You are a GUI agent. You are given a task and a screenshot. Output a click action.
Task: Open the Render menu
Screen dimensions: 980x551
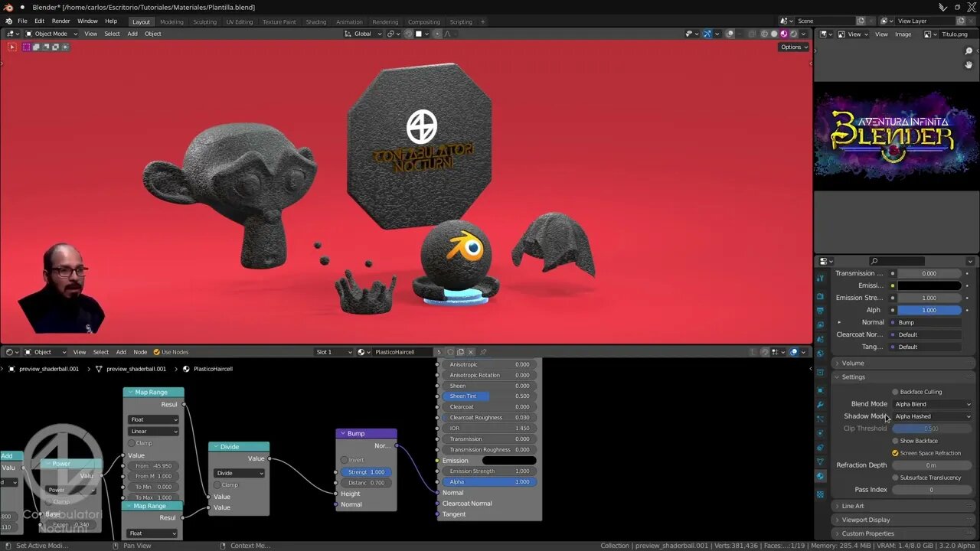pyautogui.click(x=60, y=21)
